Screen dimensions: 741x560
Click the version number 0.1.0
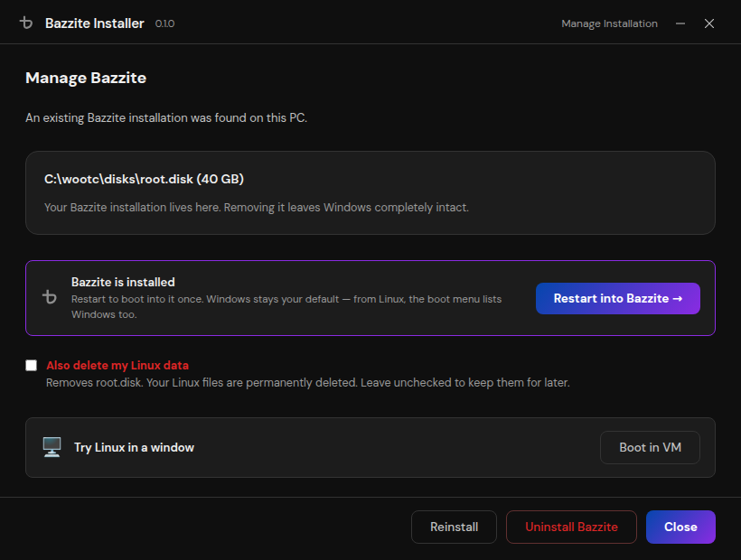pos(164,23)
